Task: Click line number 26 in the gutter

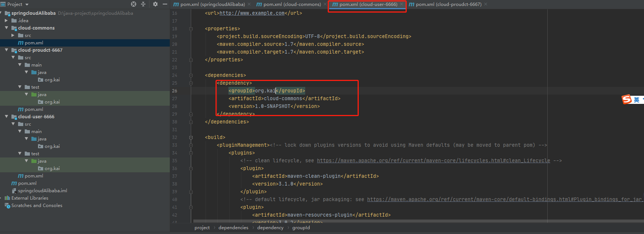Action: point(175,91)
